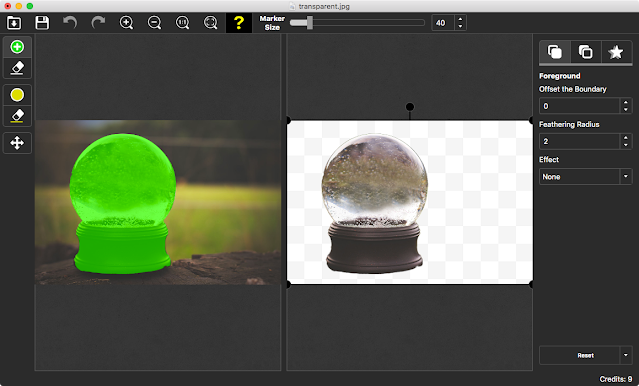Select the green foreground marker tool
Image resolution: width=639 pixels, height=386 pixels.
pos(17,47)
